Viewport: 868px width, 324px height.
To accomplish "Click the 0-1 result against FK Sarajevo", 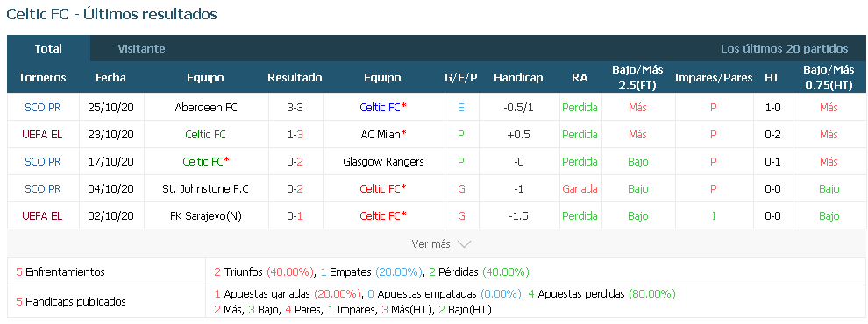I will click(x=295, y=215).
